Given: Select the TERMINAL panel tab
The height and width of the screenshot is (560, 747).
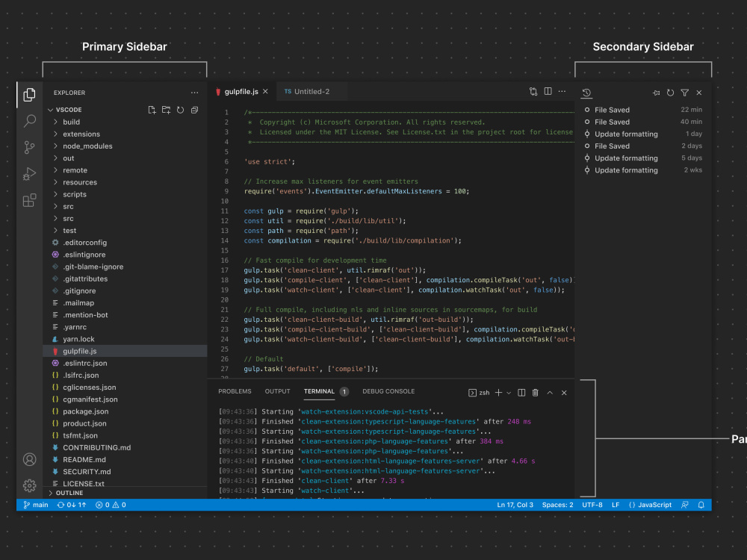Looking at the screenshot, I should (x=319, y=391).
